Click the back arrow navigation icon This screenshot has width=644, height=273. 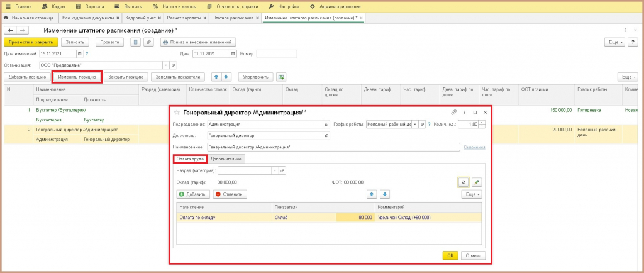[x=10, y=30]
